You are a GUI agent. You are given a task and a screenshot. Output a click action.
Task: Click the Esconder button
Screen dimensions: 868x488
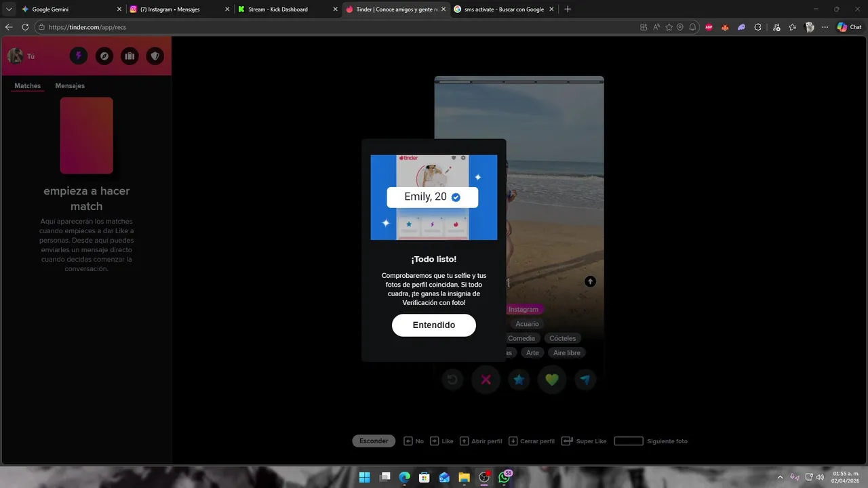point(374,441)
